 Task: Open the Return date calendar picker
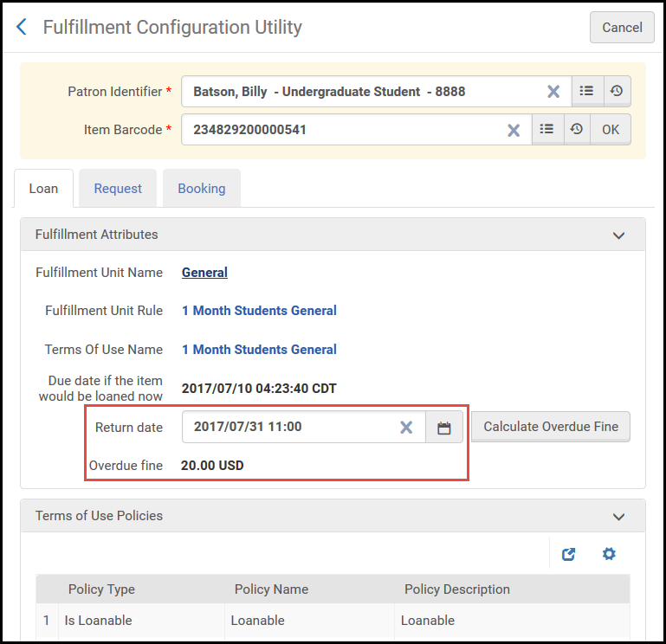[x=444, y=427]
